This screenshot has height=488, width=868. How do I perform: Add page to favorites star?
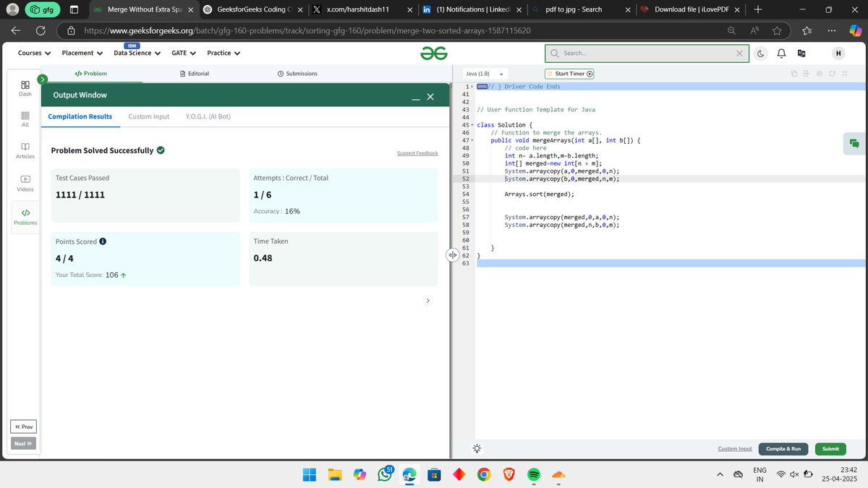[777, 30]
